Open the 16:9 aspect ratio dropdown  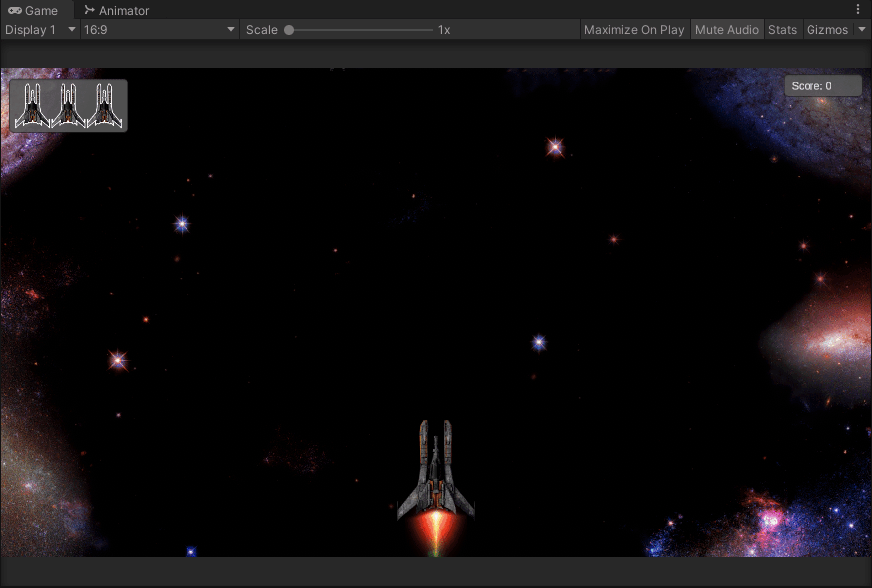pyautogui.click(x=157, y=29)
